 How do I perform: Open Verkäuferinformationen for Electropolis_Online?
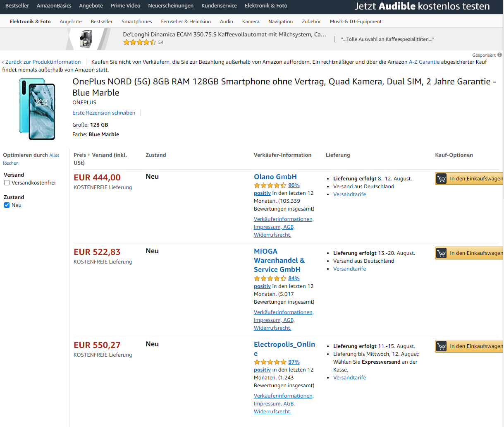coord(284,396)
